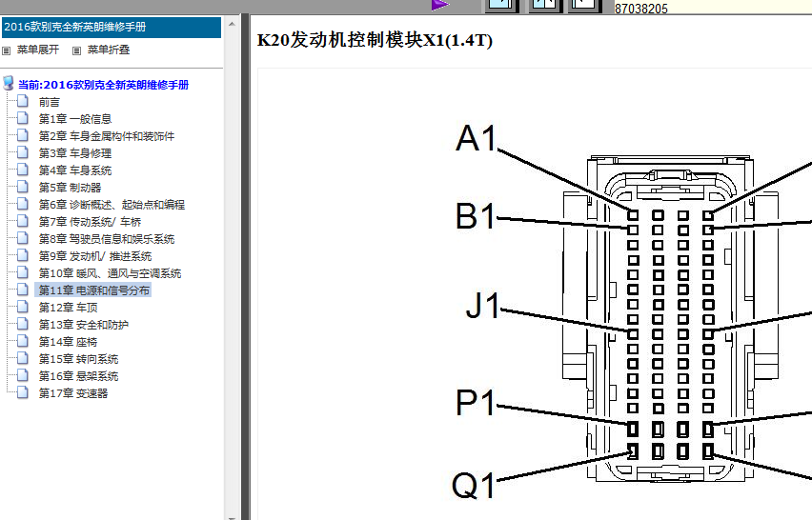812x520 pixels.
Task: Click the Q1 pin label on the connector diagram
Action: [x=474, y=486]
